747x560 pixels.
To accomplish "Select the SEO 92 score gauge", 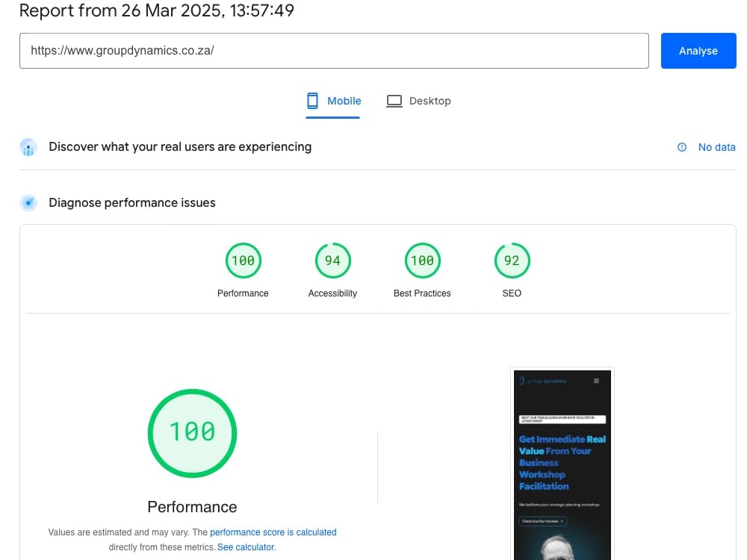I will (x=512, y=261).
